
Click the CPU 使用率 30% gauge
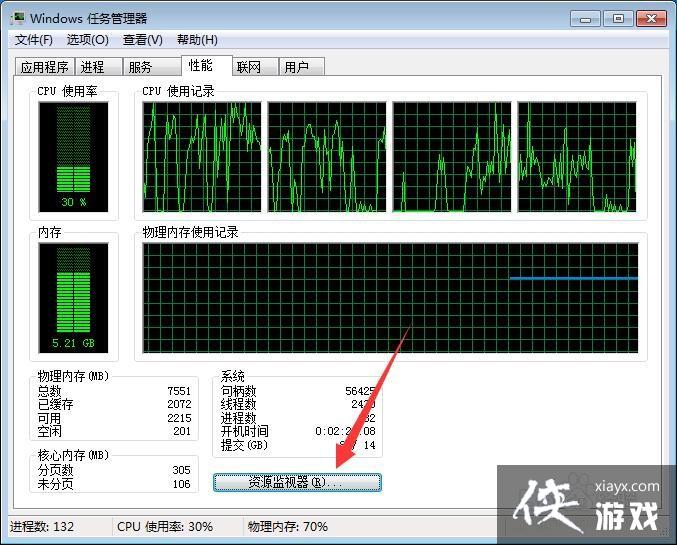coord(73,157)
